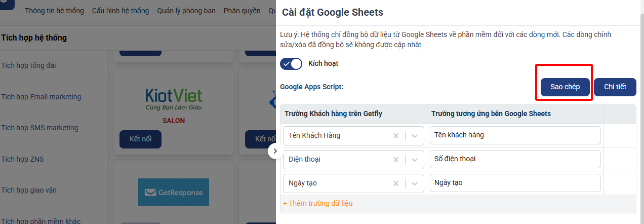Click the GetResponse logo card

pyautogui.click(x=173, y=192)
